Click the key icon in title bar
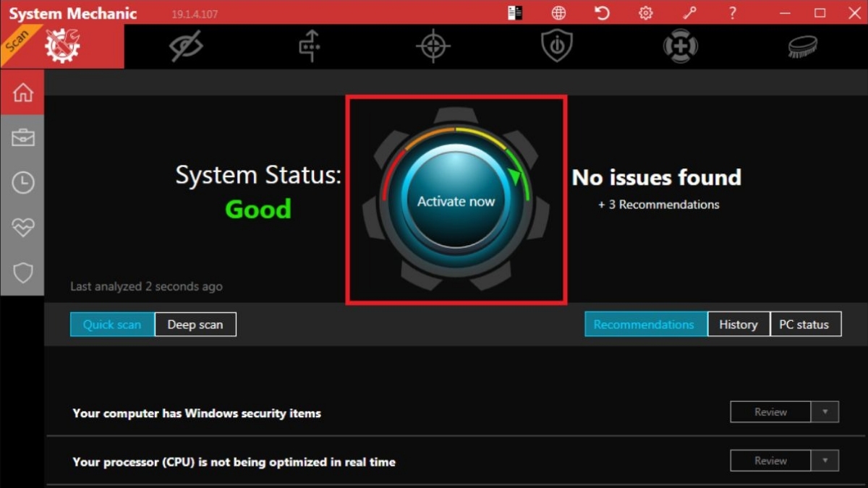The image size is (868, 488). [689, 13]
